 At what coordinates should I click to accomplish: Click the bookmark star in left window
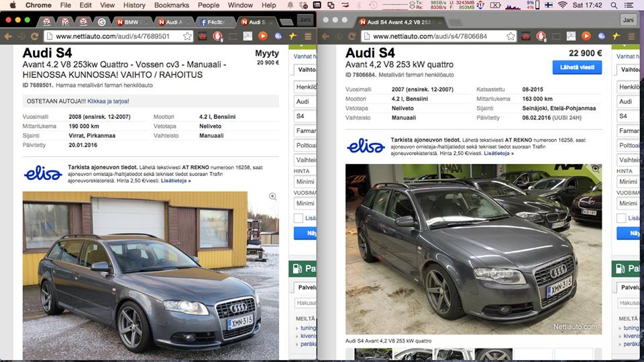187,36
